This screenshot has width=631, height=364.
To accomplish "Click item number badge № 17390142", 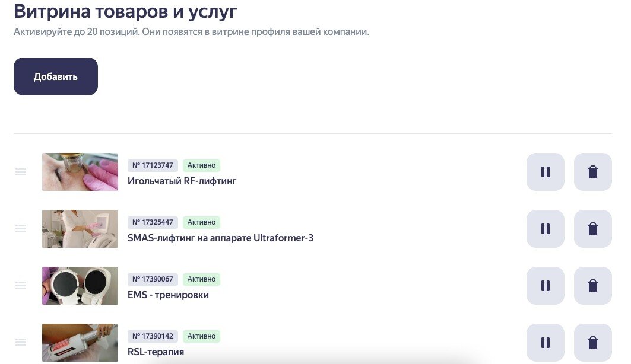I will tap(153, 336).
